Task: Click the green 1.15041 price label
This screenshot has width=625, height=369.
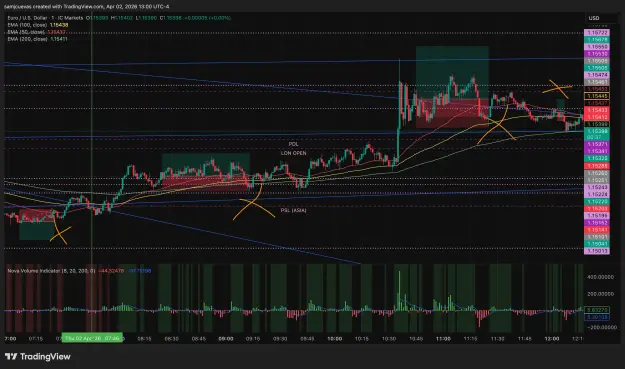Action: 597,244
